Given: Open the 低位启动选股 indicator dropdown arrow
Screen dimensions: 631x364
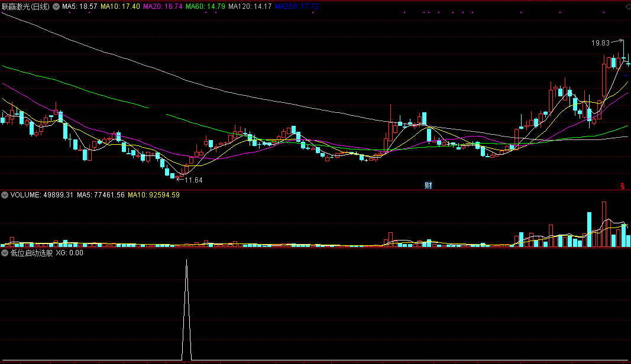Looking at the screenshot, I should click(5, 253).
